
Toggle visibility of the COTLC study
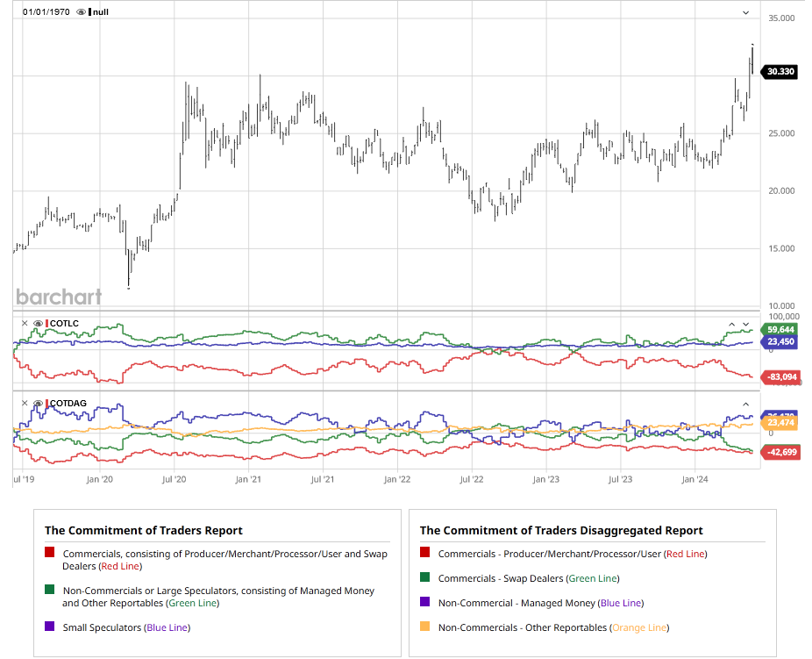click(38, 324)
